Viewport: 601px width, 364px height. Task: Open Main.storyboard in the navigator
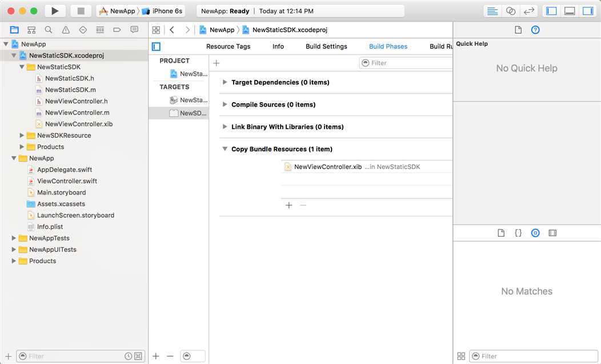pyautogui.click(x=61, y=192)
